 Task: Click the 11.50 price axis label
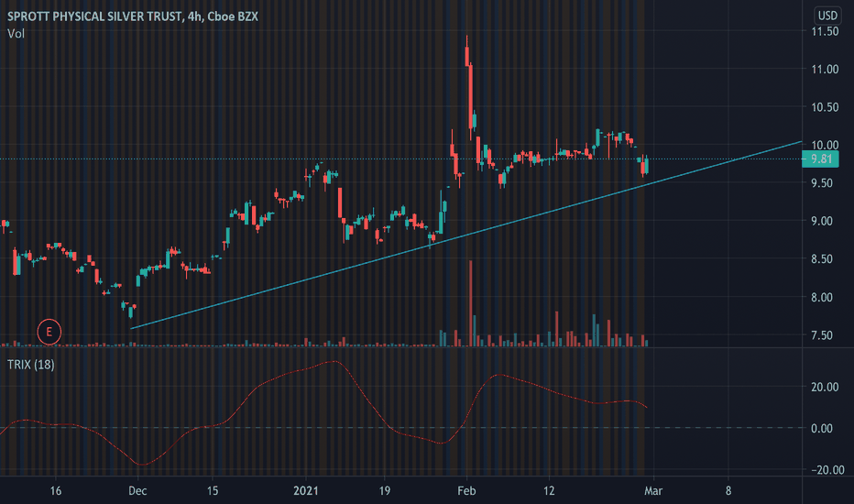coord(825,31)
